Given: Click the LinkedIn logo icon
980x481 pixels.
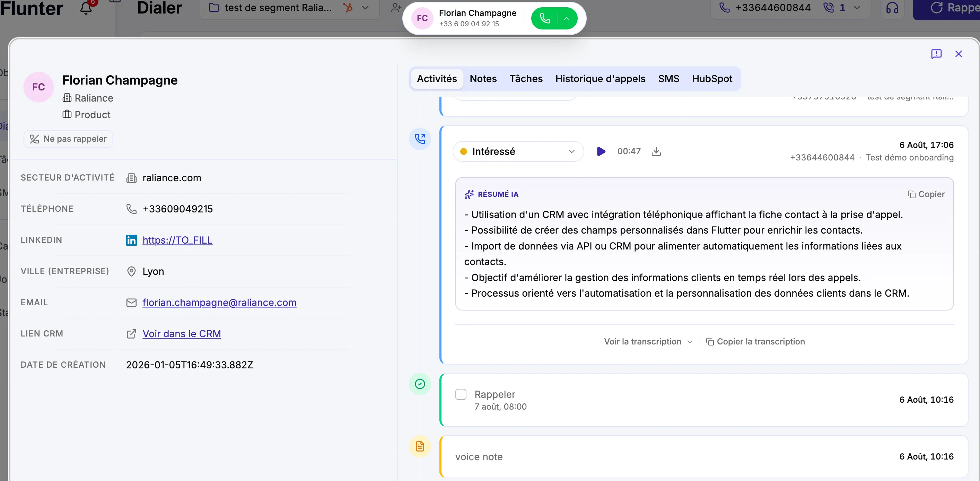Looking at the screenshot, I should pos(131,240).
